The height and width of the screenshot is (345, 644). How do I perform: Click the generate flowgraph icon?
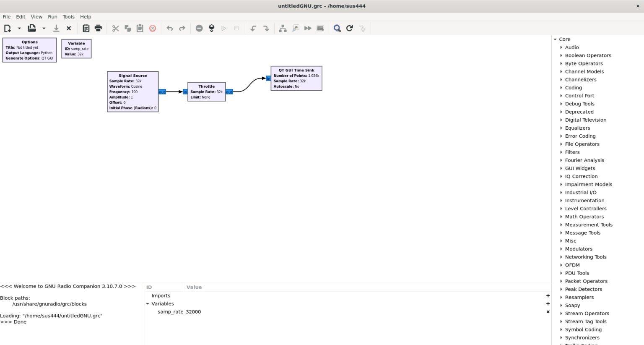pos(212,29)
